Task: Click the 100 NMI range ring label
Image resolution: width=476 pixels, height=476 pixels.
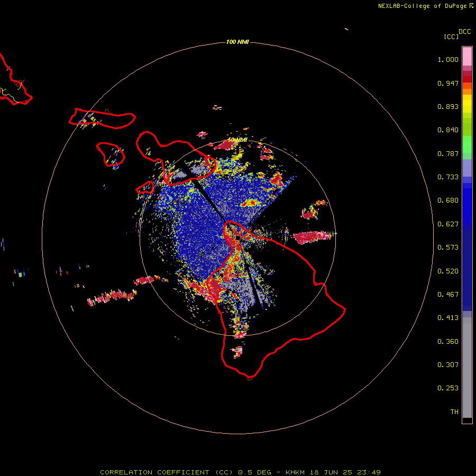Action: click(237, 42)
